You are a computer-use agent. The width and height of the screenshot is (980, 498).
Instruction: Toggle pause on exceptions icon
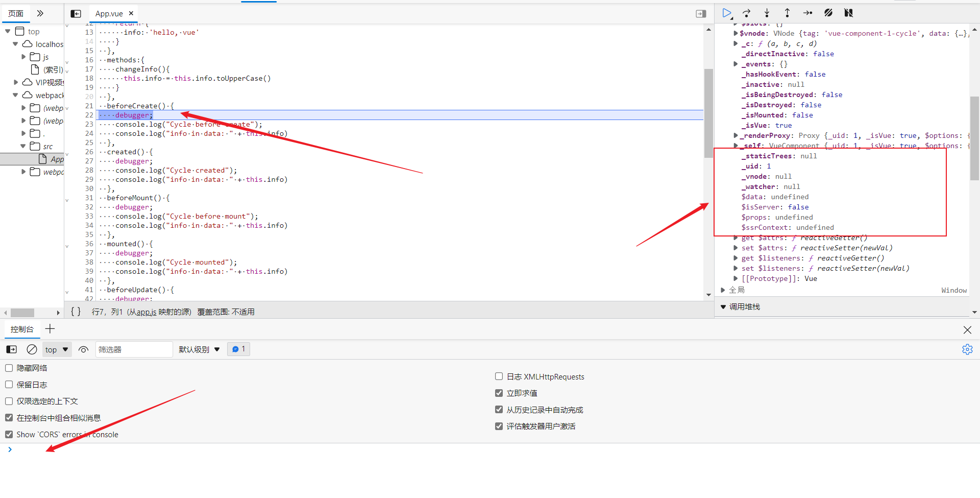point(848,13)
